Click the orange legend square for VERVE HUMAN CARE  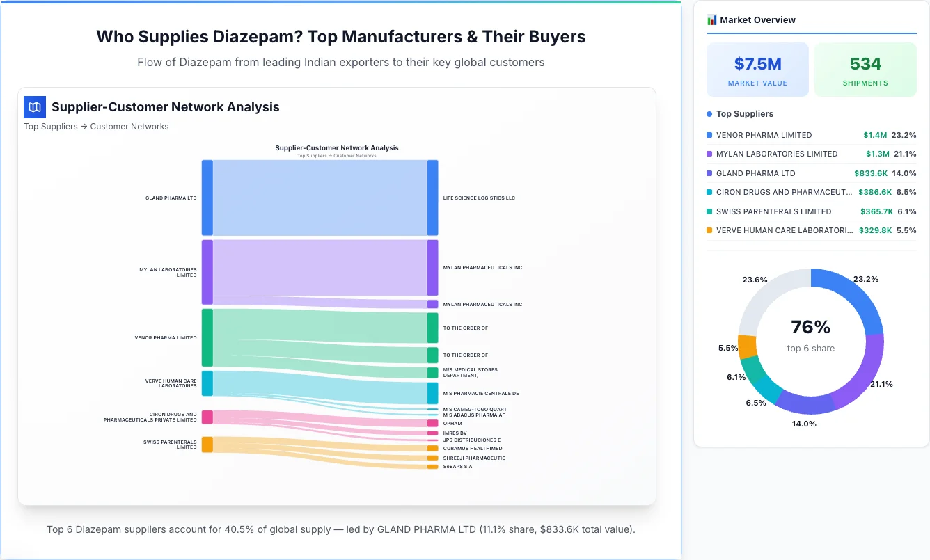711,230
